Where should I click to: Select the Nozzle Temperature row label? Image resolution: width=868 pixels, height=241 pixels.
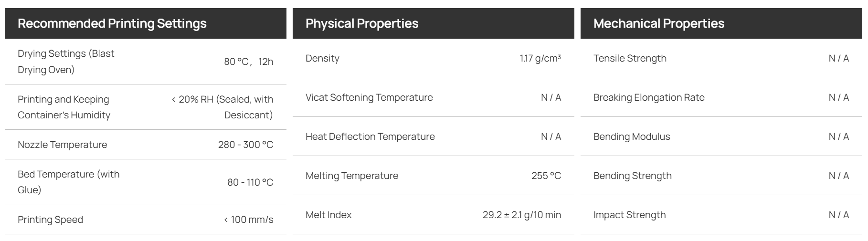point(63,145)
